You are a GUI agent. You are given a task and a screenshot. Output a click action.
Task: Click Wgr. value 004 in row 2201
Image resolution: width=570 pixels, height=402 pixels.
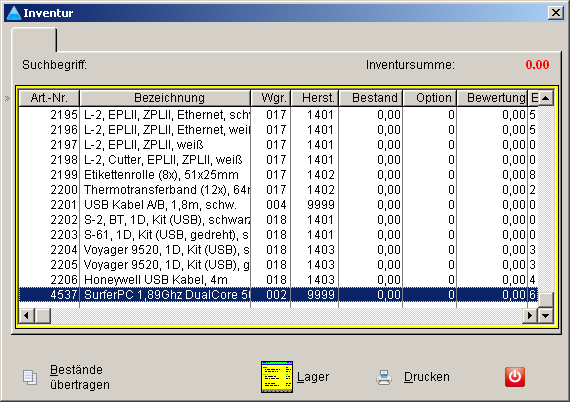pos(276,205)
